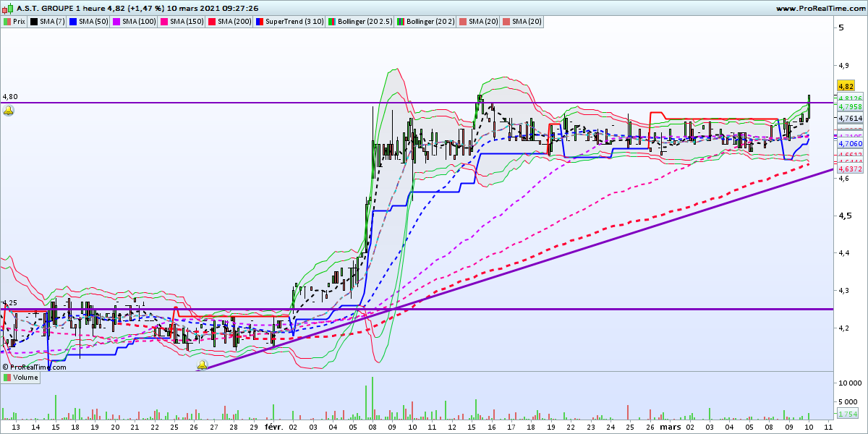Click the candlestick icon beside A.S.T. GROUPE title
Viewport: 868px width, 434px height.
(x=7, y=9)
